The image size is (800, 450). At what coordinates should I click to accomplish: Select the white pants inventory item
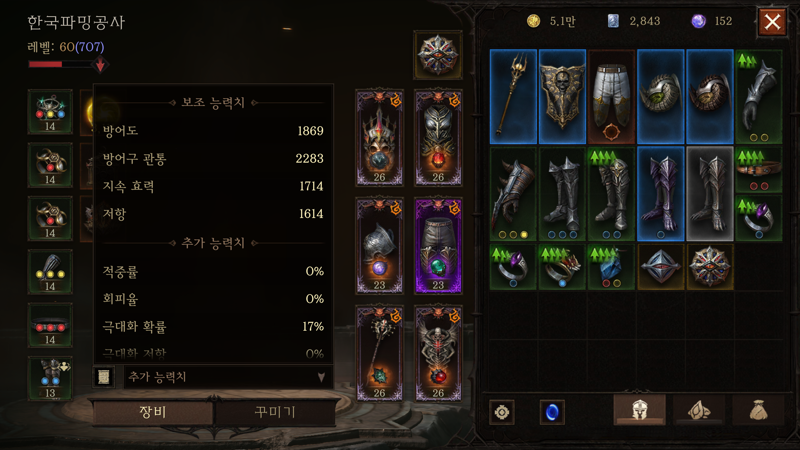tap(611, 96)
